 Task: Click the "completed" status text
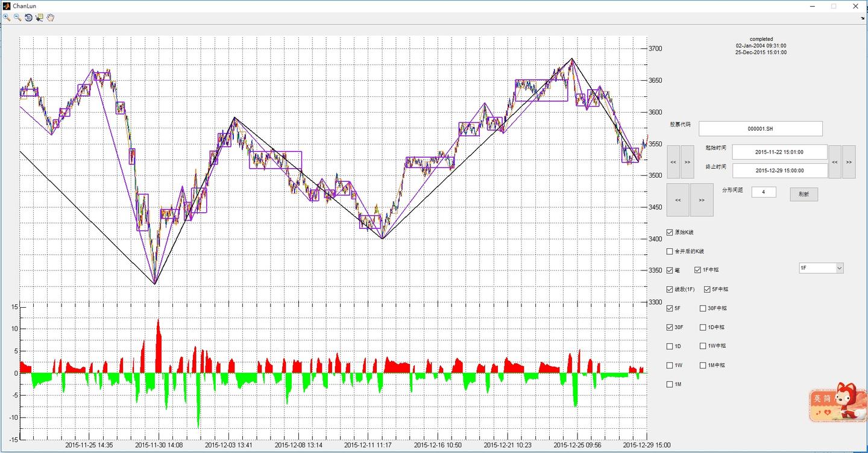click(x=761, y=39)
